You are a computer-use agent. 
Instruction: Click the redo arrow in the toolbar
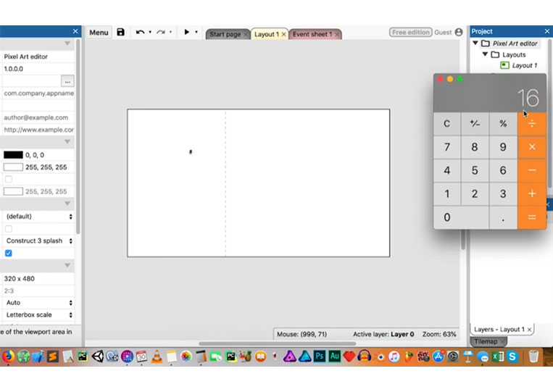point(161,33)
